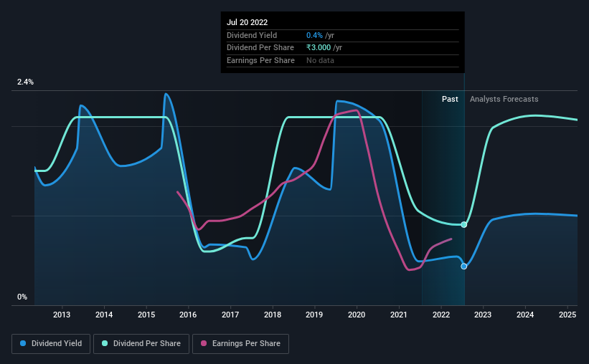Click 'Dividend Yield' row label in tooltip
This screenshot has width=589, height=364.
pyautogui.click(x=252, y=35)
